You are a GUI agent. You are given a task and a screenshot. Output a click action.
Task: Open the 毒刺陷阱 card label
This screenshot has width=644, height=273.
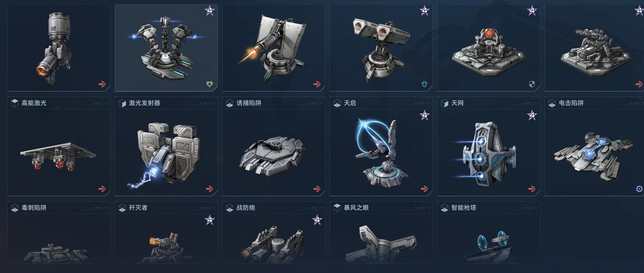click(34, 207)
